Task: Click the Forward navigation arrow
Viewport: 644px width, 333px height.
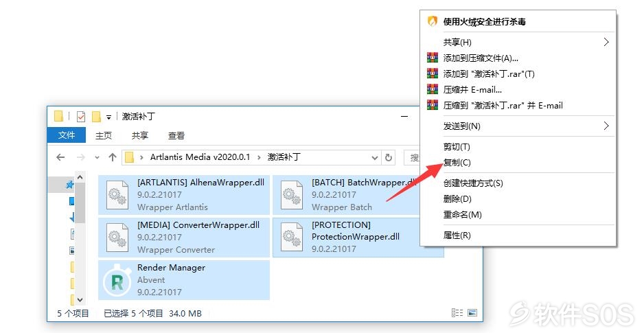Action: point(81,157)
